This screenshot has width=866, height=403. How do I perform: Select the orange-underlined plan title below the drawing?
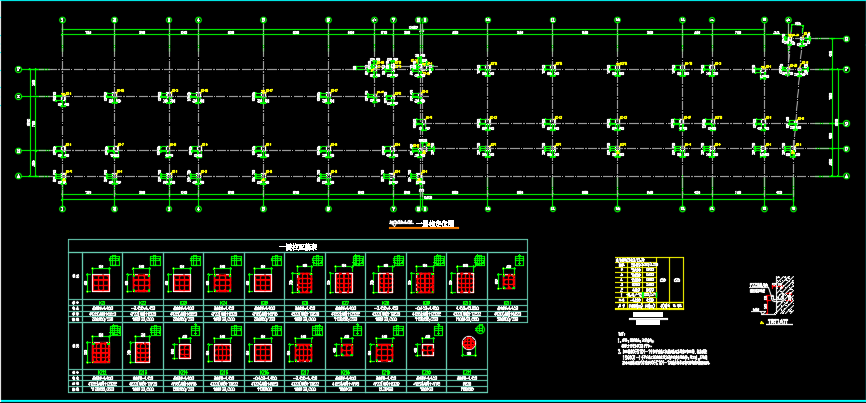click(x=424, y=224)
